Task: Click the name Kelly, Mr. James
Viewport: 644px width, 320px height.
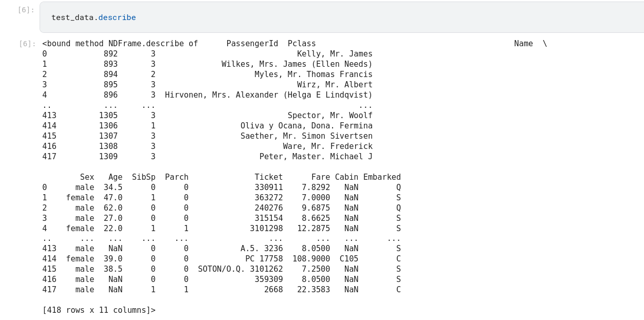Action: (x=335, y=54)
